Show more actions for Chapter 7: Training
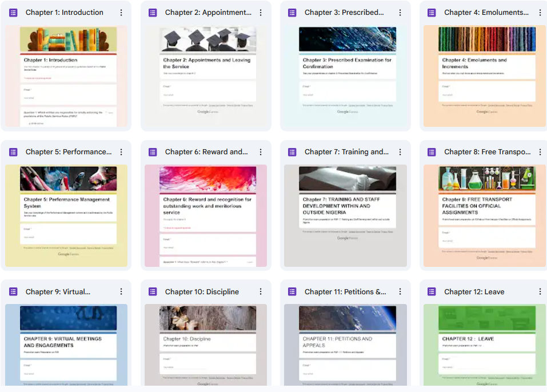The width and height of the screenshot is (547, 392). point(400,152)
